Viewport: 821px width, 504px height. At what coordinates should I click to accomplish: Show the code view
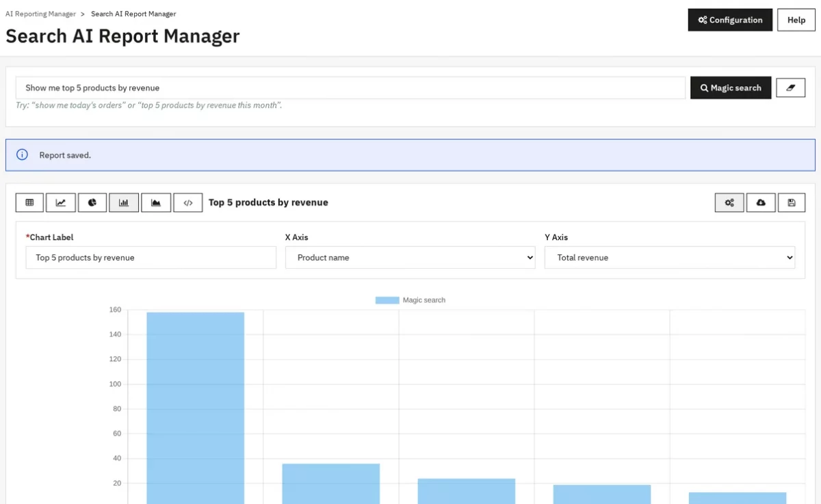188,202
